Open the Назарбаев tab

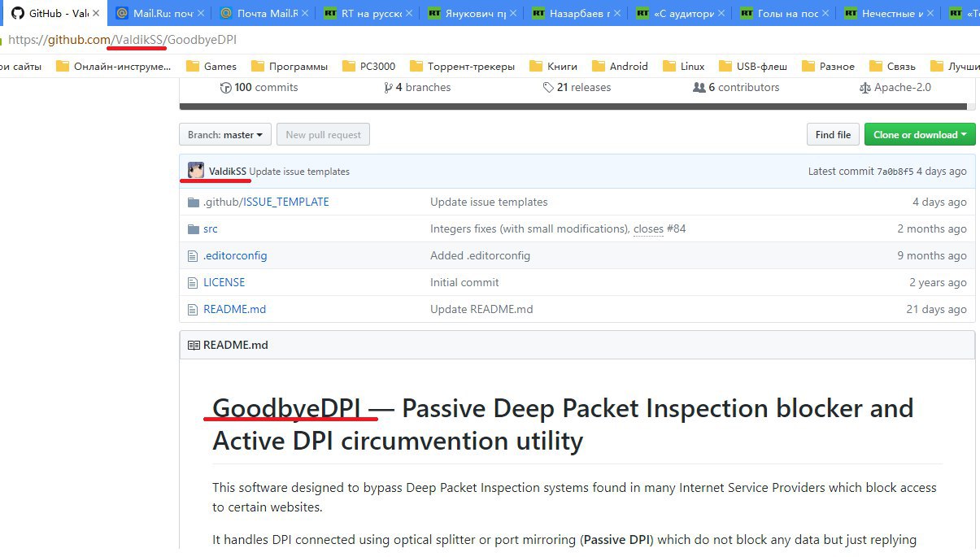[x=575, y=13]
